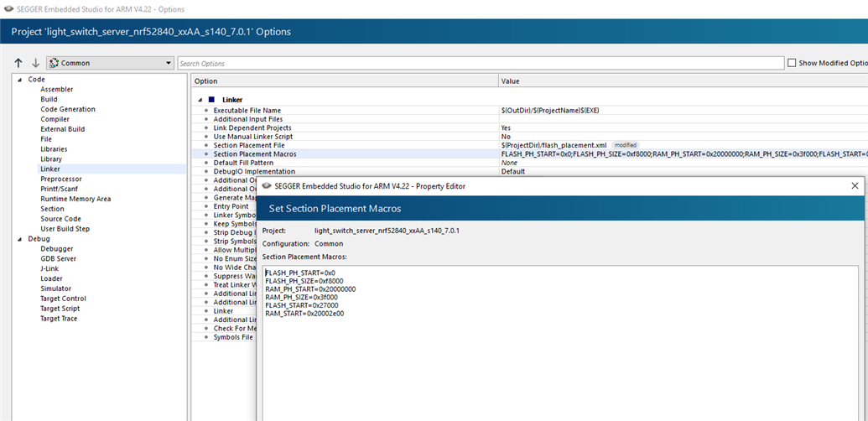Click the up arrow navigation icon
Screen dimensions: 868x421
(18, 63)
